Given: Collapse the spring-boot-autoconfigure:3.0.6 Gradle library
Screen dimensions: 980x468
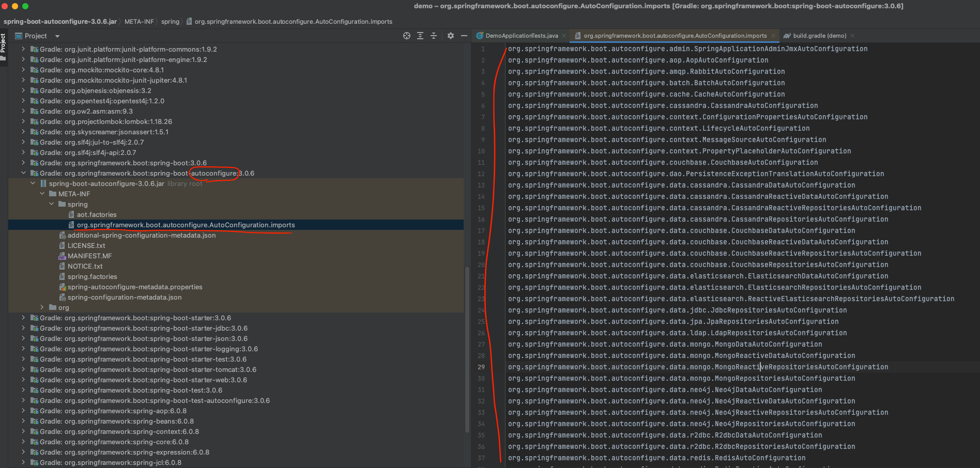Looking at the screenshot, I should coord(23,173).
